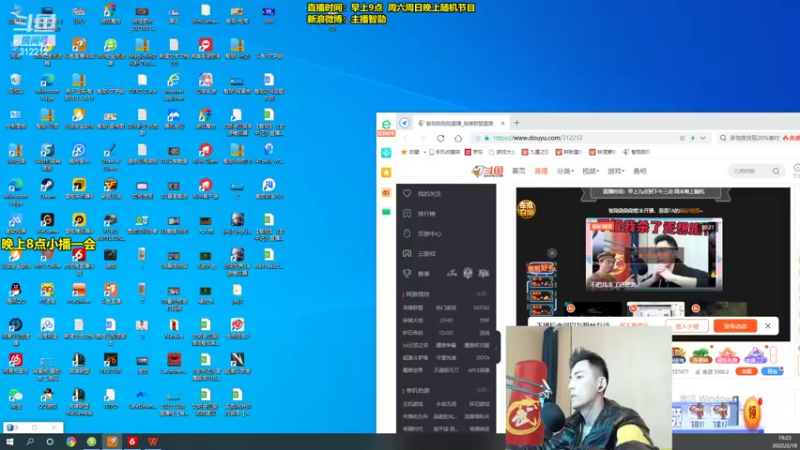Expand the gift list arrow beside gifts

click(773, 355)
